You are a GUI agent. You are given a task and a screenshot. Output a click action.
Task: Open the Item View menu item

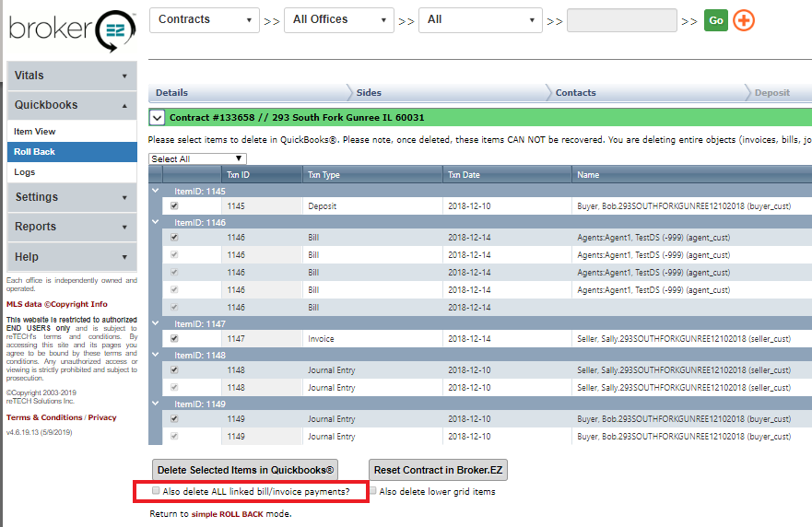[35, 132]
